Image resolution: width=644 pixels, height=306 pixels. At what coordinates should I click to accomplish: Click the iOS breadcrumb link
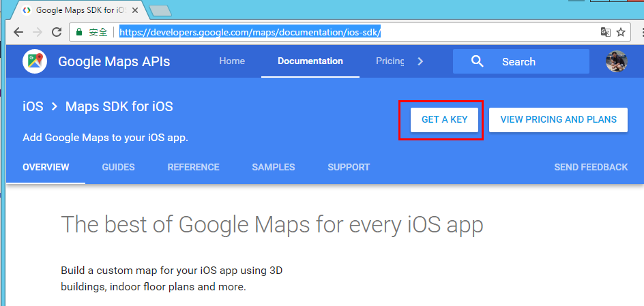(x=33, y=106)
